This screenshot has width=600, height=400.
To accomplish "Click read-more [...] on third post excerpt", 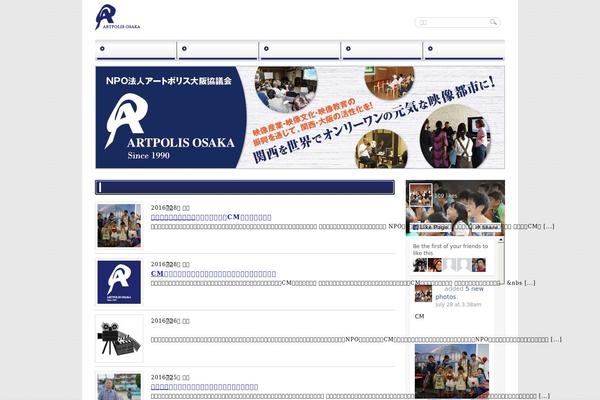I will [x=556, y=340].
